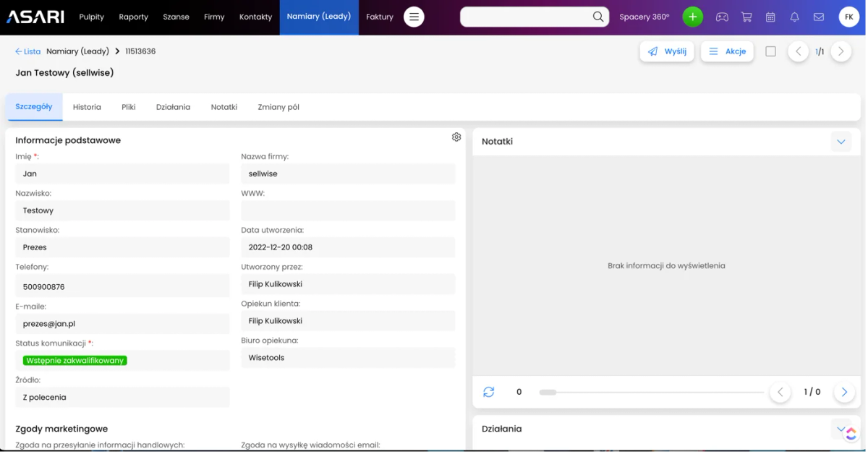Collapse the Działania panel chevron
This screenshot has height=454, width=868.
point(840,428)
